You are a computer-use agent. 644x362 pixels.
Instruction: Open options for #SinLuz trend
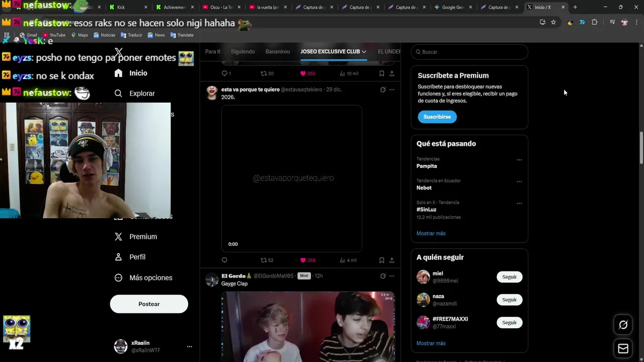click(x=519, y=203)
